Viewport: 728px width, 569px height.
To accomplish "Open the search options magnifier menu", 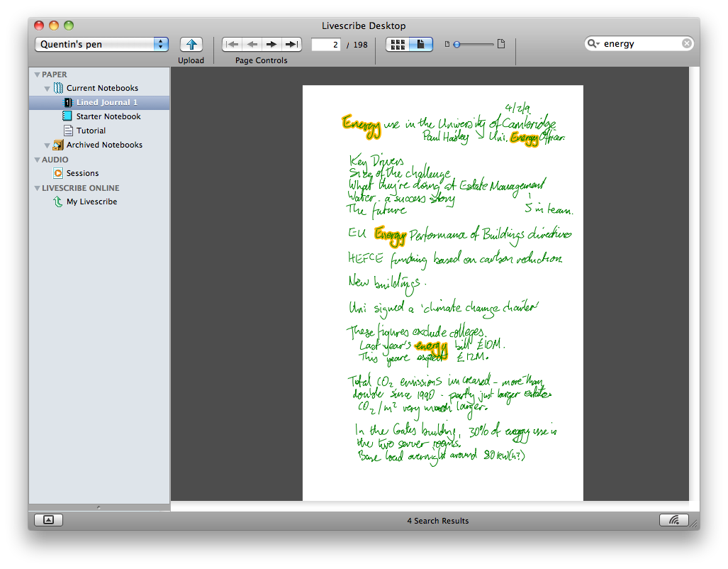I will 593,44.
